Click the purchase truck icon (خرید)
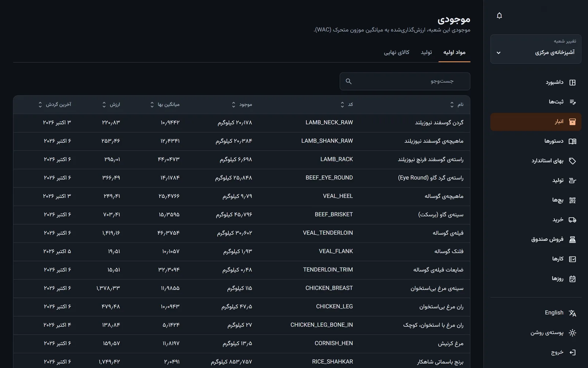The height and width of the screenshot is (368, 588). point(572,220)
